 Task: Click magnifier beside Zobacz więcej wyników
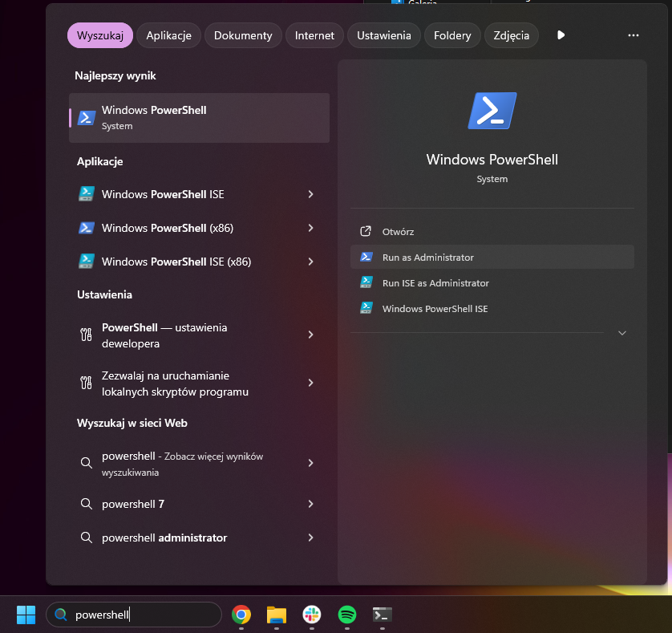pos(86,463)
